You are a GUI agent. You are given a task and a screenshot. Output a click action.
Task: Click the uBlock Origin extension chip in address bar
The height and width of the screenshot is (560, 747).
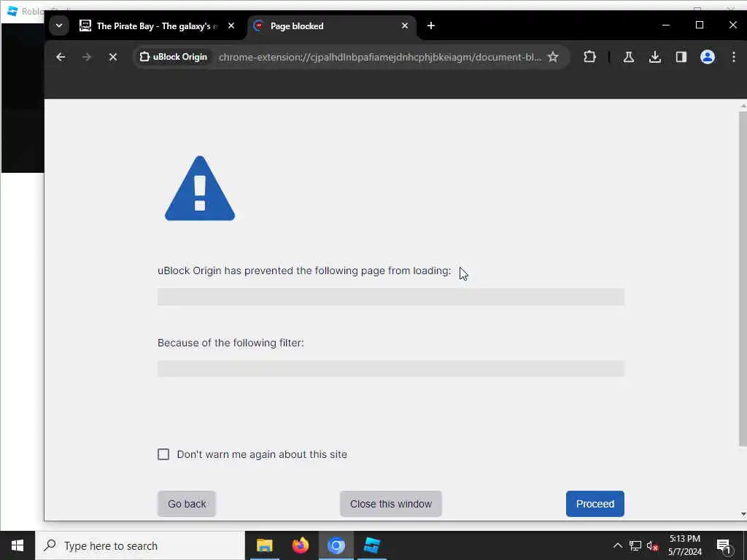pos(174,57)
